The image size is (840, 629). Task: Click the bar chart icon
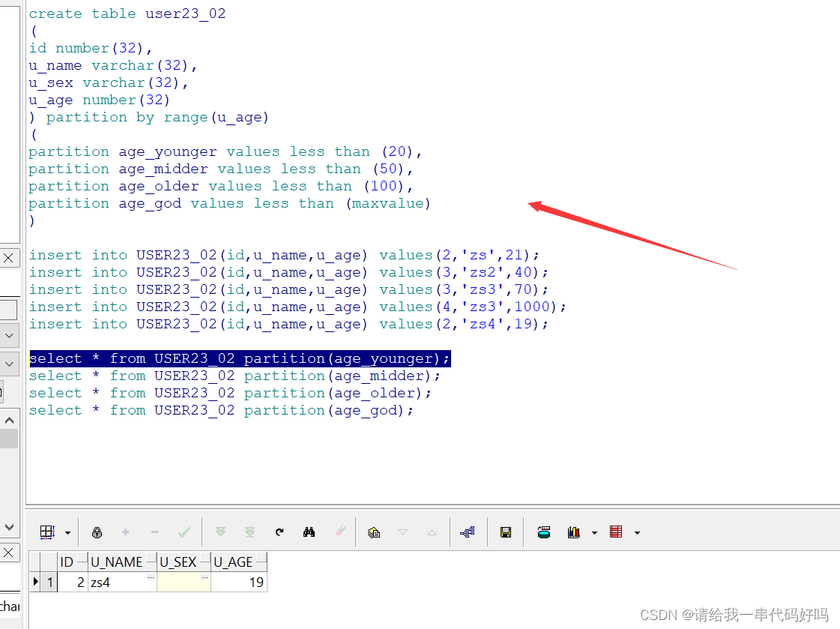(574, 532)
